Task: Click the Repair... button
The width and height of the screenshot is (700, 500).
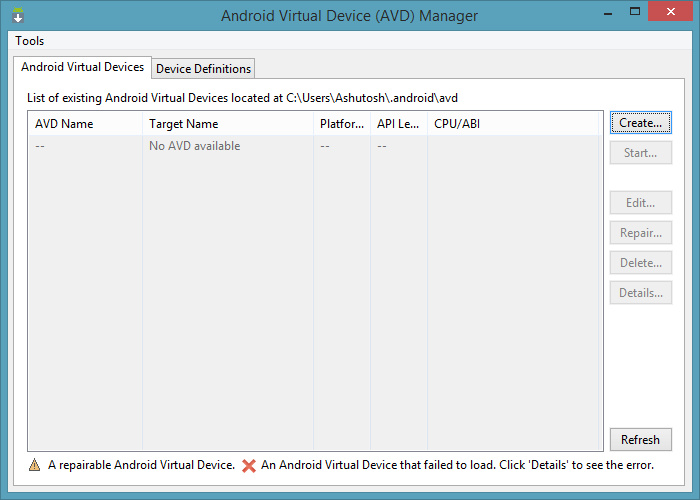Action: [641, 233]
